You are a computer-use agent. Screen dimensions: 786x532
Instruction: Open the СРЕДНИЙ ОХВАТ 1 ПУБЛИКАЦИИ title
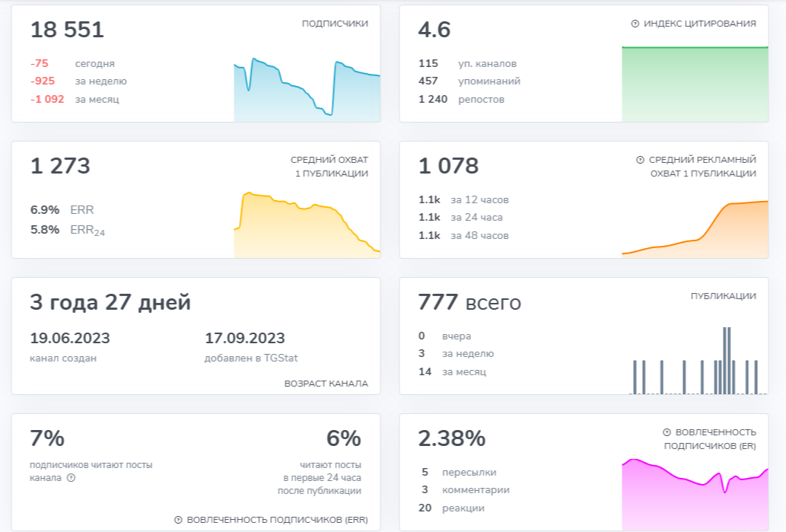click(x=329, y=167)
